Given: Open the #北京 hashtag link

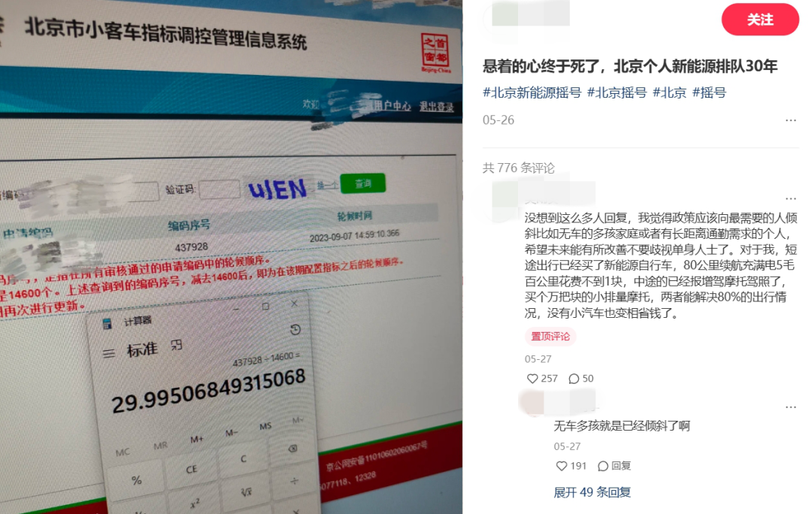Looking at the screenshot, I should tap(669, 92).
